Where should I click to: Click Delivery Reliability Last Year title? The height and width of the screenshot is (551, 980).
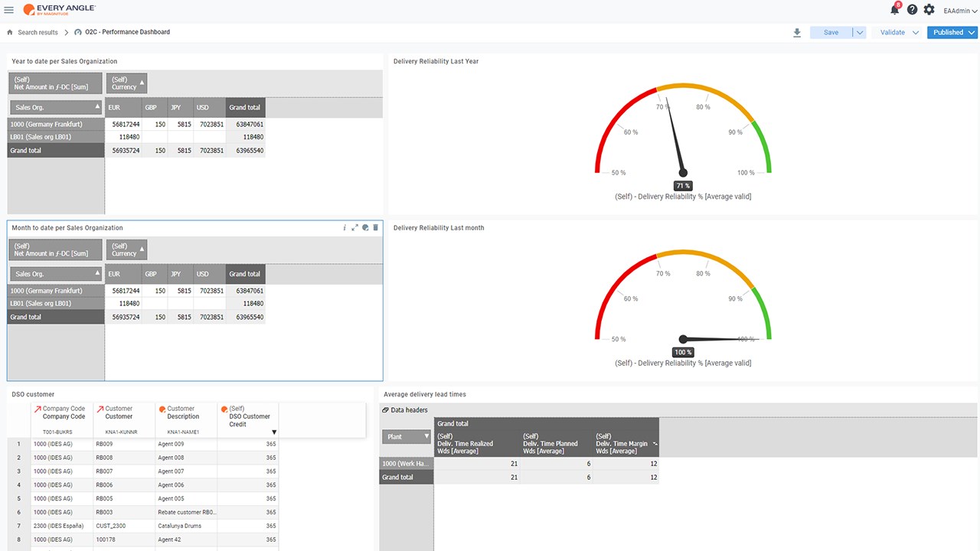click(436, 61)
